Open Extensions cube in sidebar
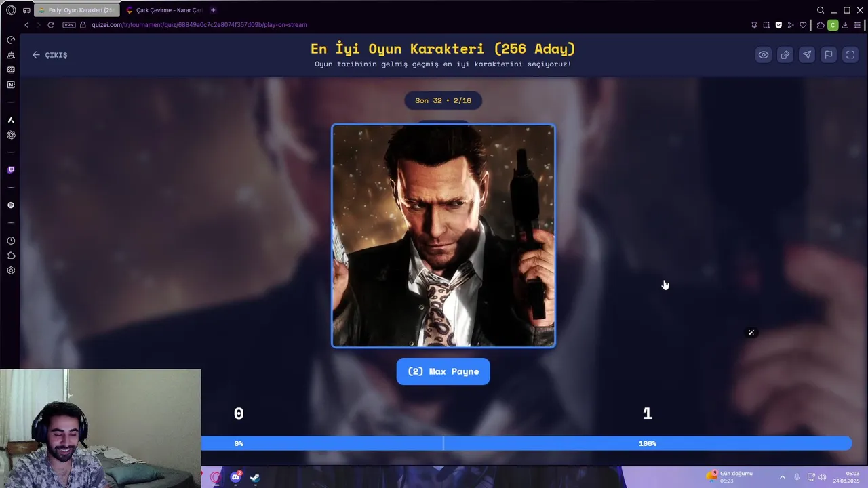The image size is (868, 488). click(11, 256)
